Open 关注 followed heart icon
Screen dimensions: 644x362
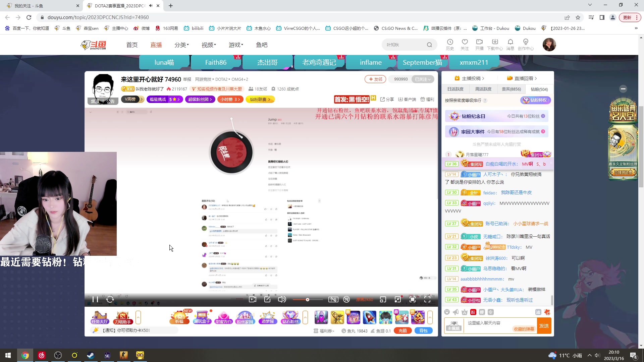pos(465,44)
